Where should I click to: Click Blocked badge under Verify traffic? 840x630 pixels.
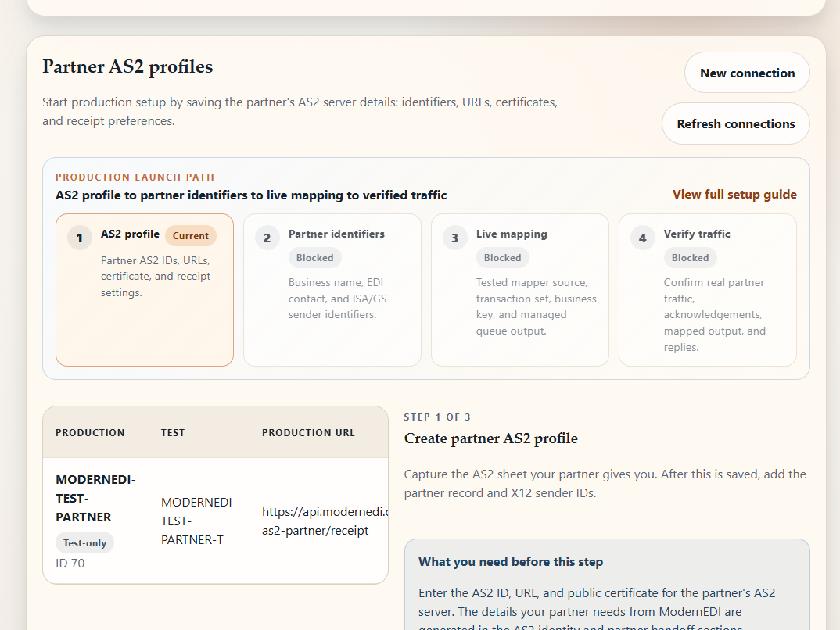click(690, 257)
